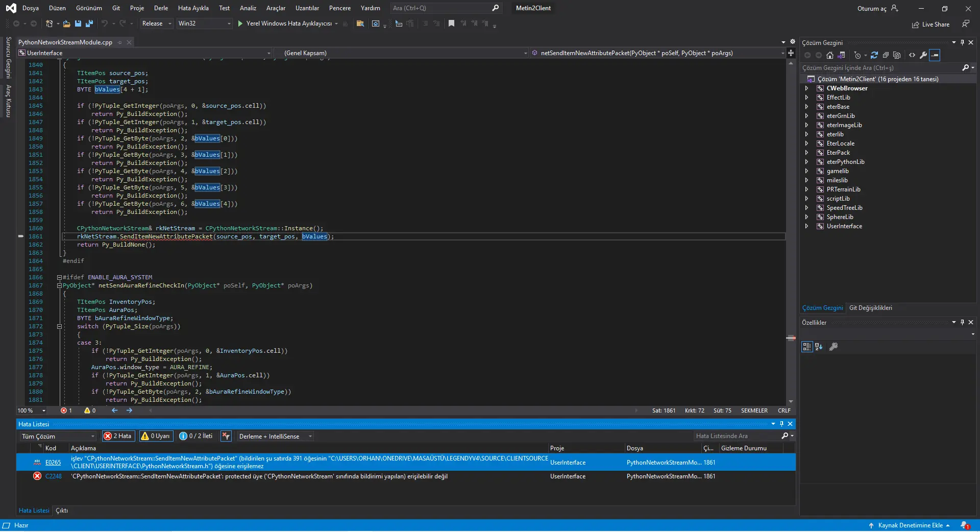This screenshot has width=980, height=532.
Task: Open the Sunucu Gezgini side tab
Action: click(x=8, y=58)
